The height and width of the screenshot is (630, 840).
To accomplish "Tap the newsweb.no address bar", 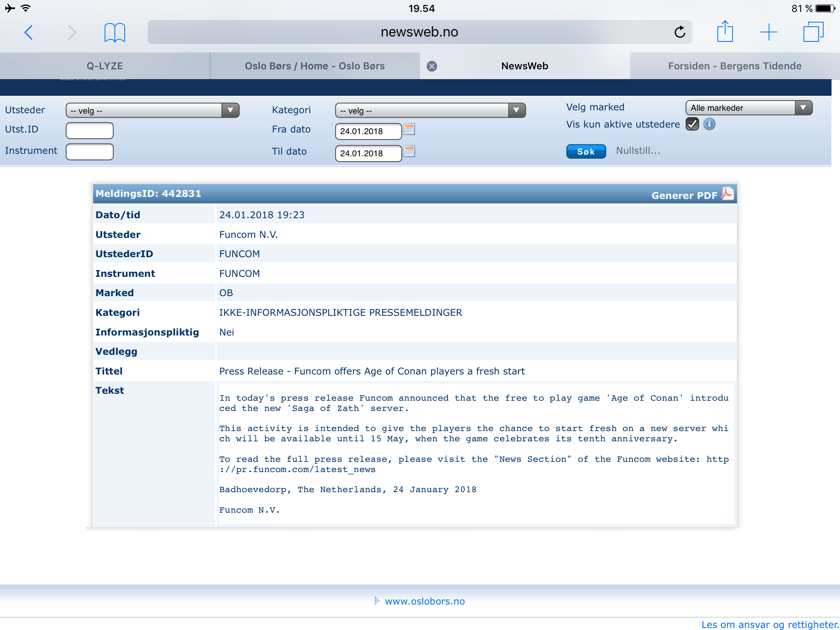I will (x=419, y=32).
